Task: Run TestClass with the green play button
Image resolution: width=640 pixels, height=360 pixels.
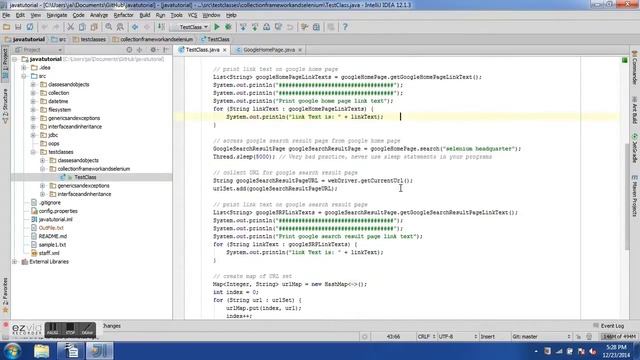Action: pos(217,27)
